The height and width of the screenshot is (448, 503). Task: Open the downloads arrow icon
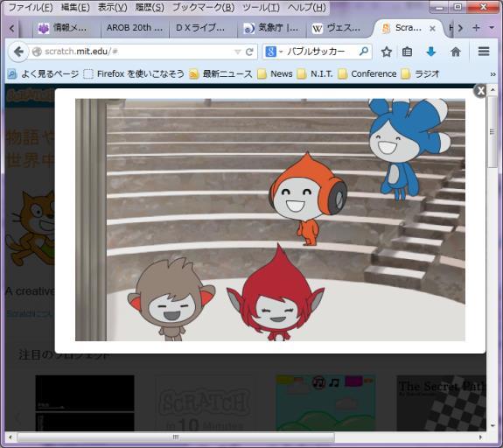coord(430,52)
